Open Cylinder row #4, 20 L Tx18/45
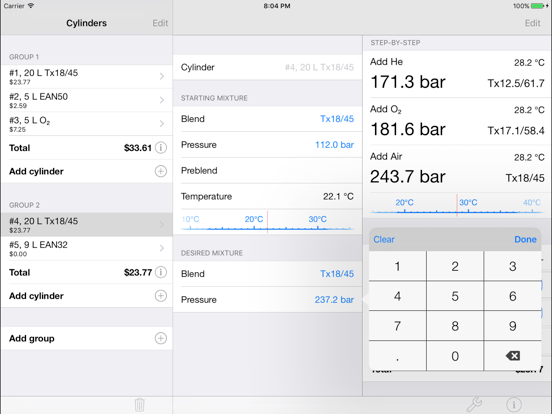Screen dimensions: 552x414 (268, 67)
